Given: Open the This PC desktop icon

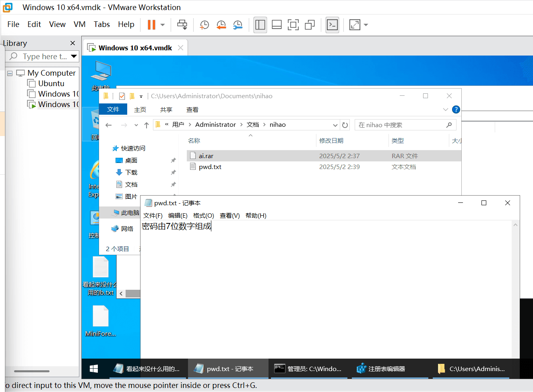Looking at the screenshot, I should (x=101, y=76).
